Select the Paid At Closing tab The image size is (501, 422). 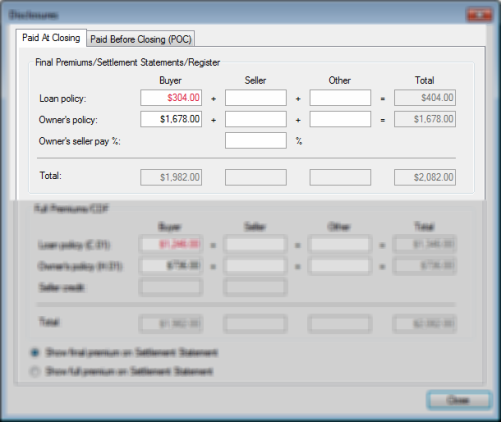51,38
